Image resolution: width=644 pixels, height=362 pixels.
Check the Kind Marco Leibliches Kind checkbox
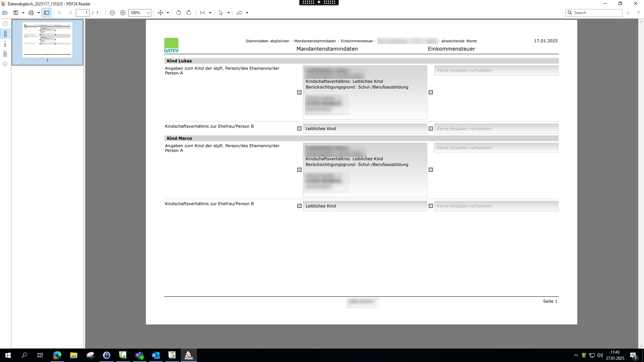click(299, 206)
